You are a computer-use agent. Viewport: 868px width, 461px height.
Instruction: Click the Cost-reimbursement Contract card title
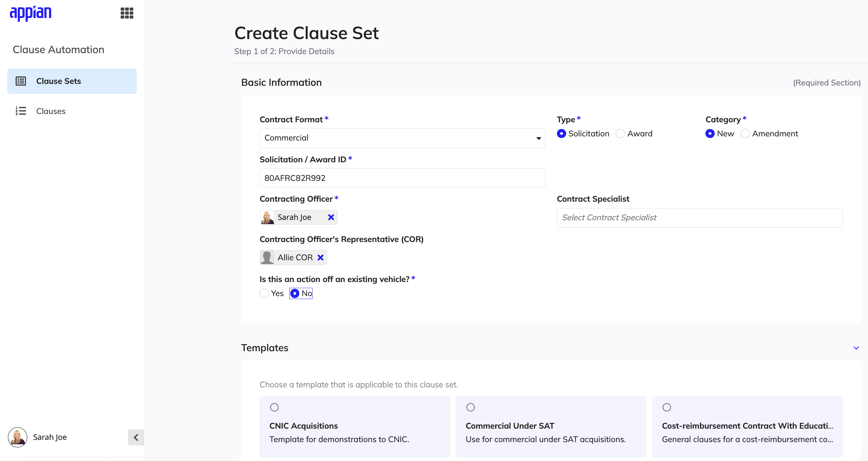747,426
